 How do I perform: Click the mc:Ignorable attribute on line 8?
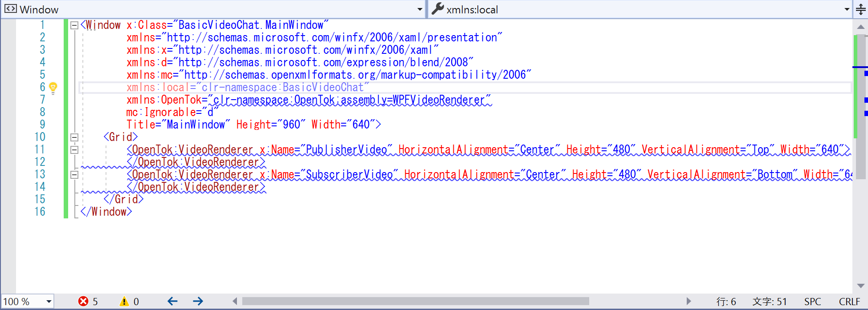pos(172,113)
